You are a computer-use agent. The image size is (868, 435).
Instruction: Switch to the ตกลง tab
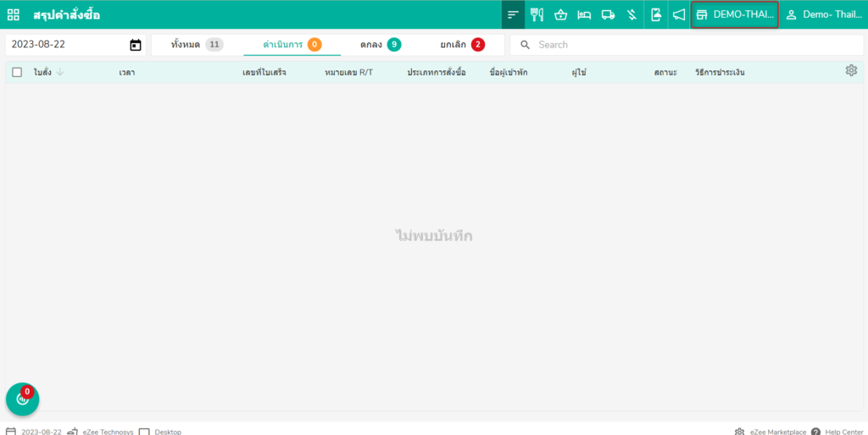(x=381, y=45)
